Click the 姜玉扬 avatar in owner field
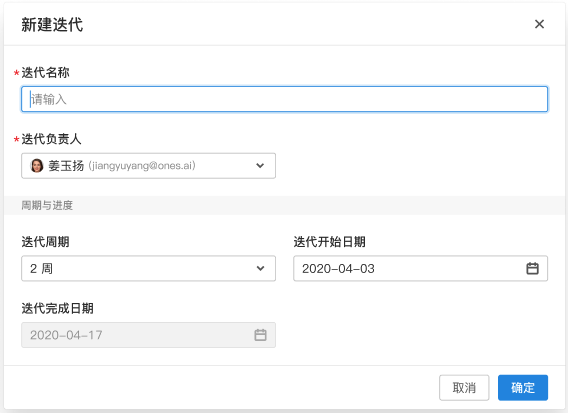This screenshot has width=568, height=413. click(37, 166)
